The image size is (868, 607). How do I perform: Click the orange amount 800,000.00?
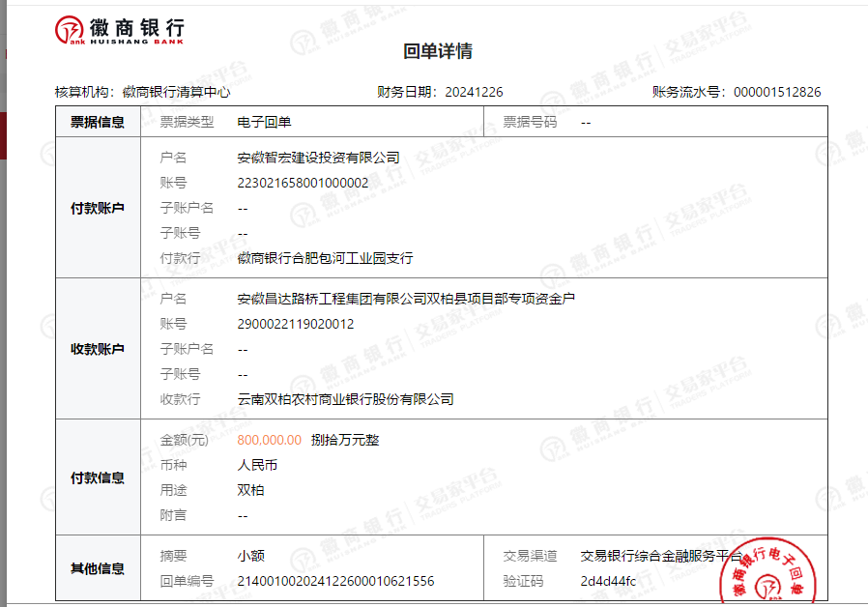pos(269,440)
